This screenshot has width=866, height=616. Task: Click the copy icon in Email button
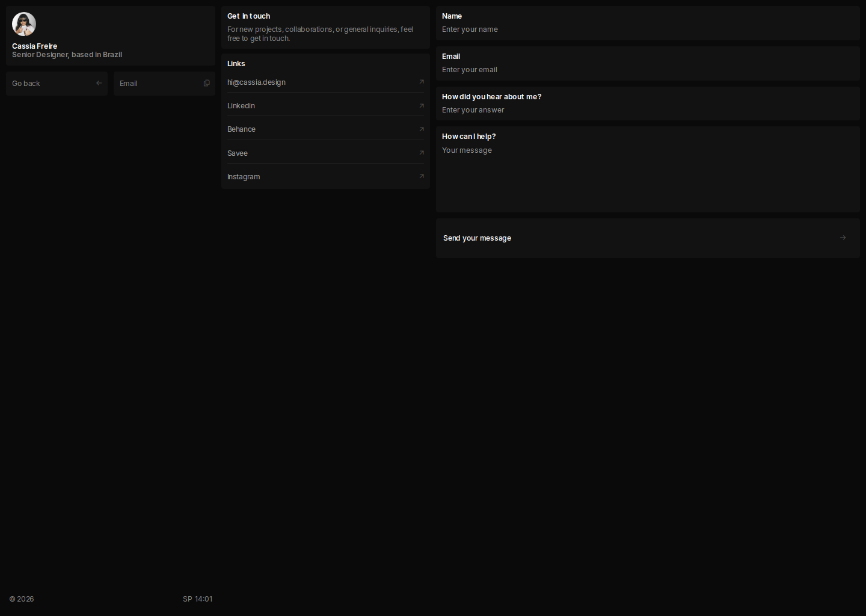coord(207,83)
